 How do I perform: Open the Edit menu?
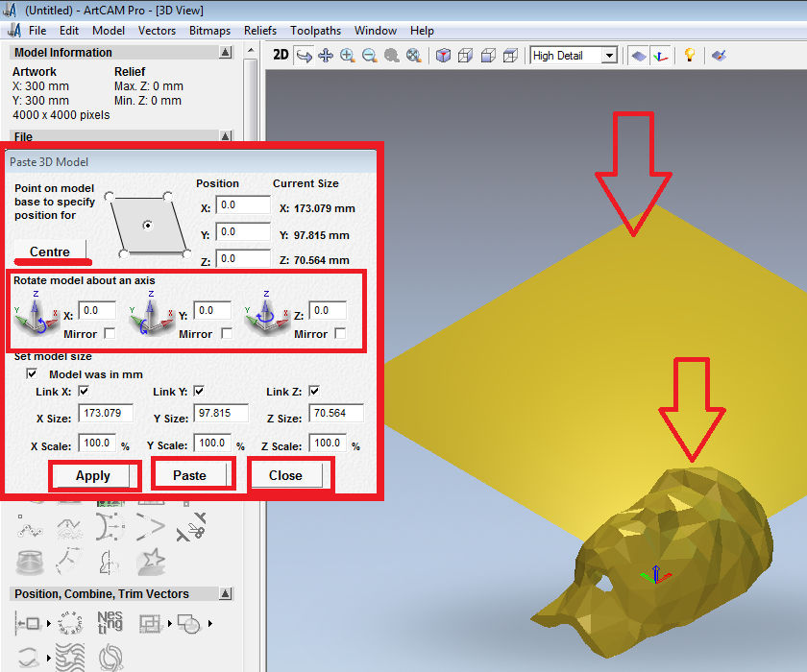(69, 31)
